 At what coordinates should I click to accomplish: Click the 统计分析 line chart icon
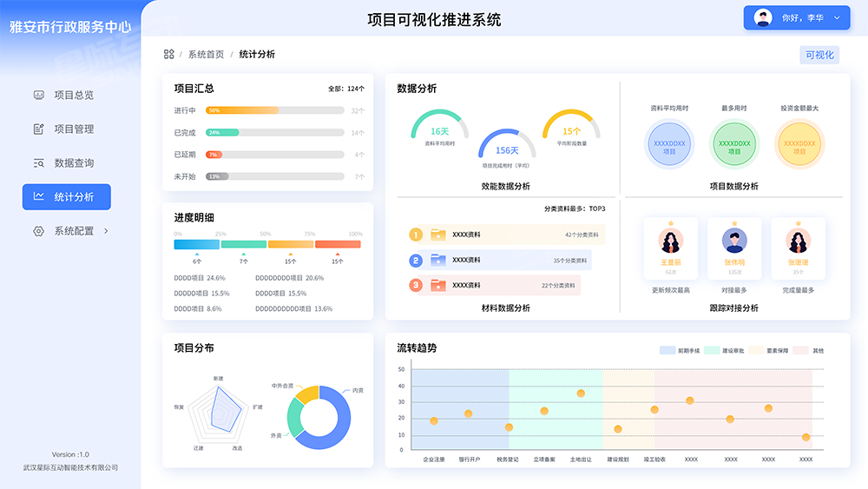[38, 196]
